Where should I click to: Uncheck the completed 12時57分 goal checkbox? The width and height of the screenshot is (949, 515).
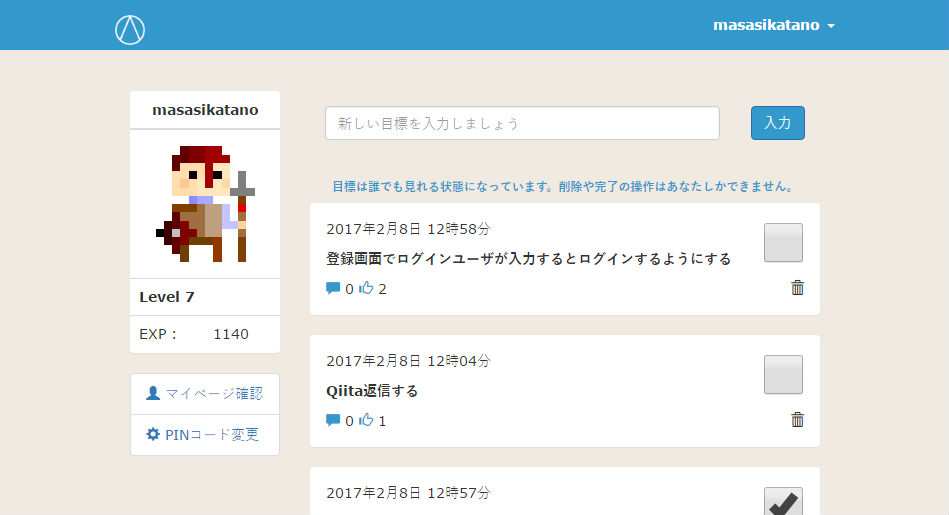pos(783,503)
